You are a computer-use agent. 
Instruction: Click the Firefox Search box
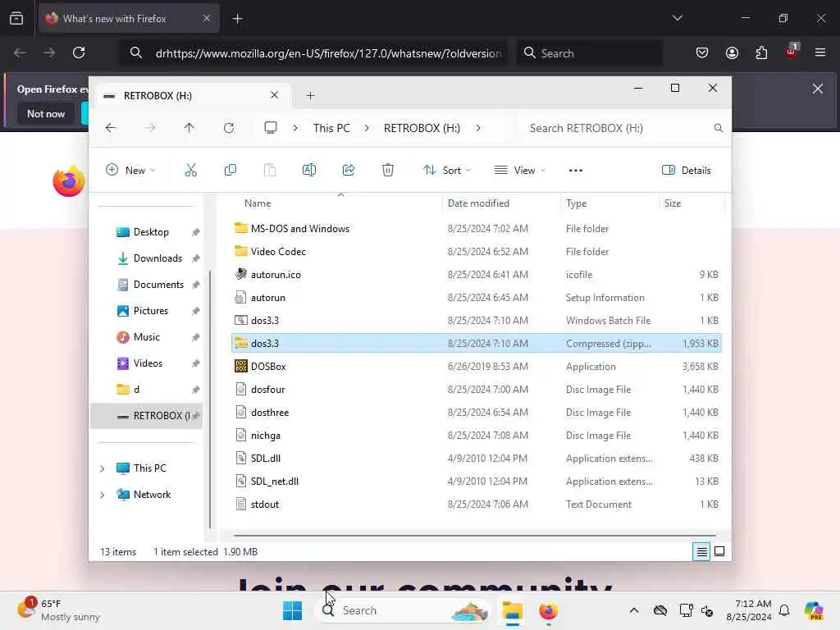point(589,53)
